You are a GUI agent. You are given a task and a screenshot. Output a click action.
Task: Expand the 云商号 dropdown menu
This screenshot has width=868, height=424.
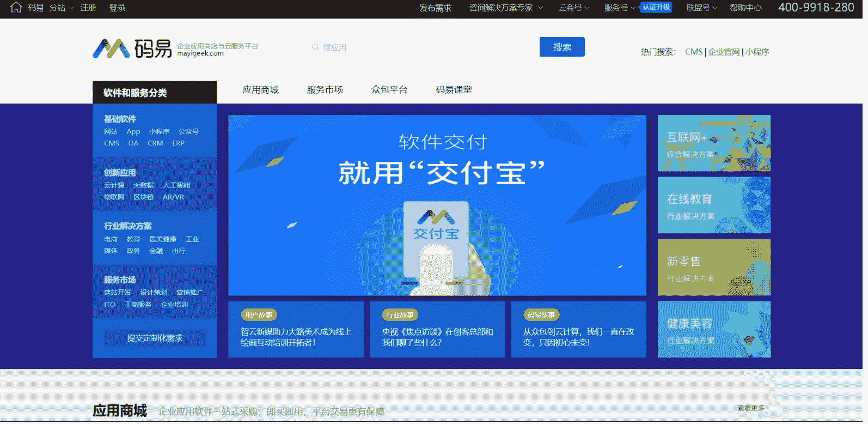tap(573, 8)
